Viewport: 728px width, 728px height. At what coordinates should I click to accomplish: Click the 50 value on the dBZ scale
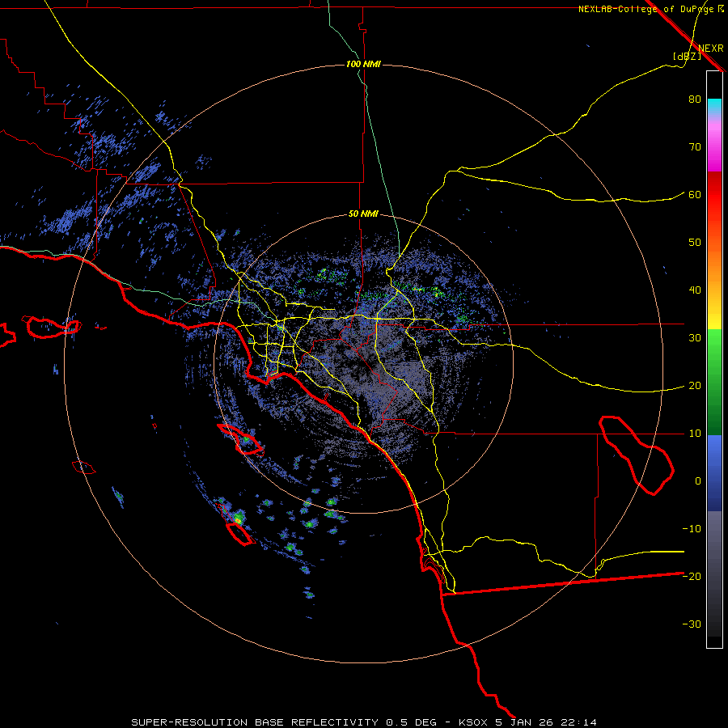point(695,243)
